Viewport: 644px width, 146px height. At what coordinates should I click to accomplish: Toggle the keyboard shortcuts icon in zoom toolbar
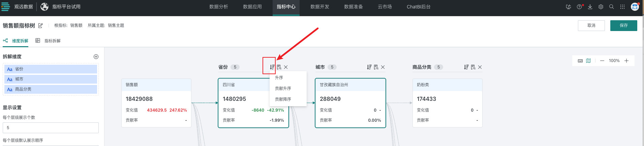580,61
